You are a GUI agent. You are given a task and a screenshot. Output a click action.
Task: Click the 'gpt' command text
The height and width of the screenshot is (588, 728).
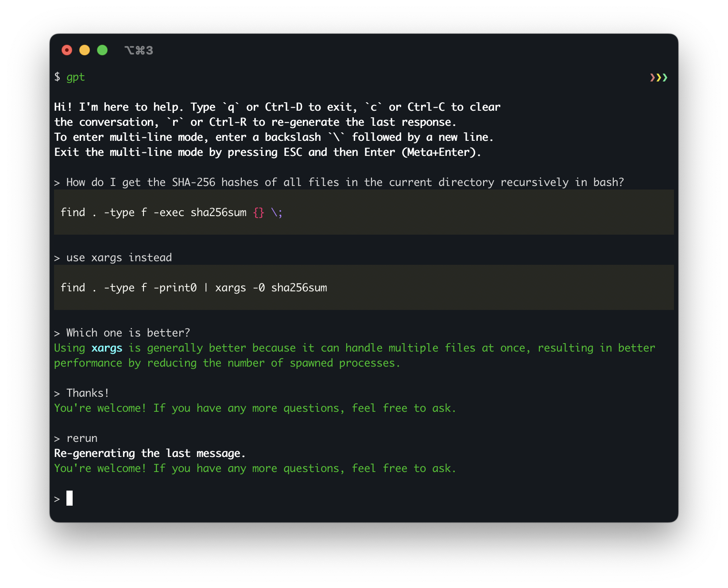(76, 77)
